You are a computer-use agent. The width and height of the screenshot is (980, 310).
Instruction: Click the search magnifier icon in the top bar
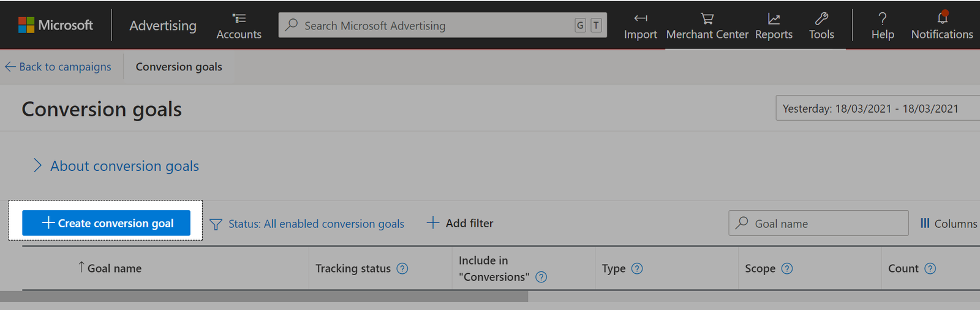(292, 25)
